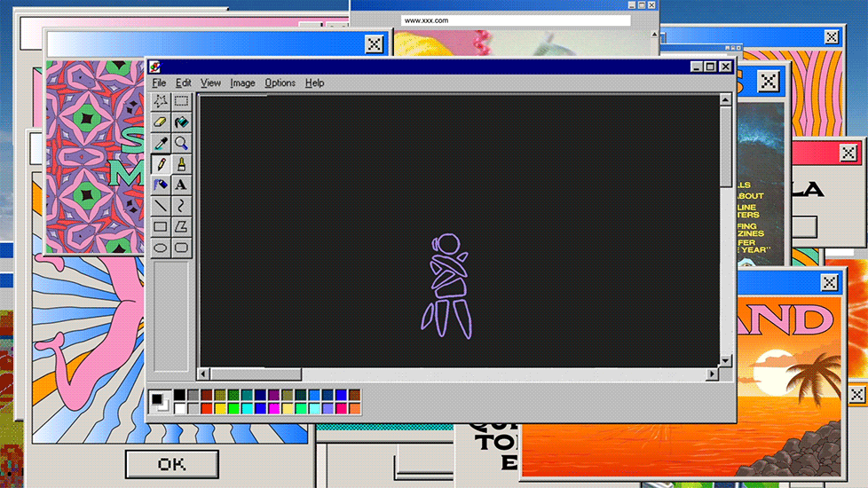
Task: Select the Pencil tool
Action: tap(161, 164)
